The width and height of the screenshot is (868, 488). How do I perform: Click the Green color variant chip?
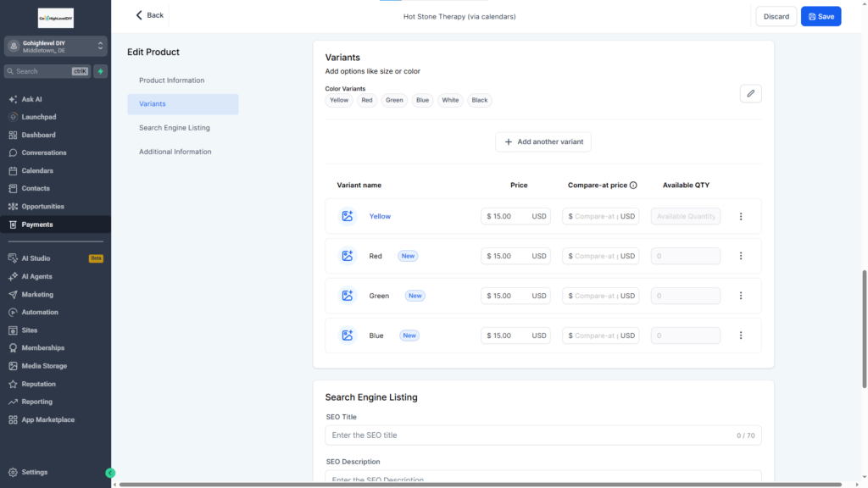(394, 100)
